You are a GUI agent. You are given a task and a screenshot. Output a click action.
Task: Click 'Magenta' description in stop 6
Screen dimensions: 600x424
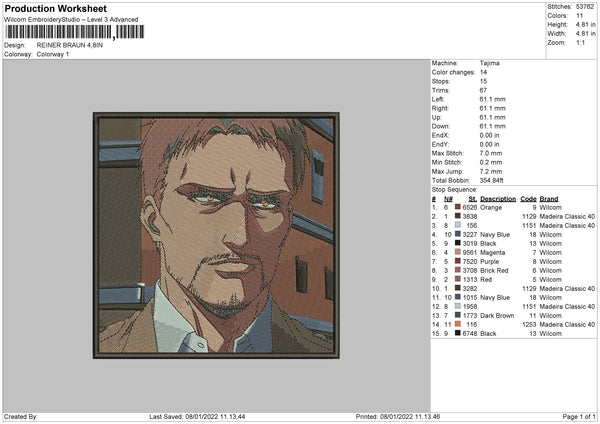coord(492,252)
